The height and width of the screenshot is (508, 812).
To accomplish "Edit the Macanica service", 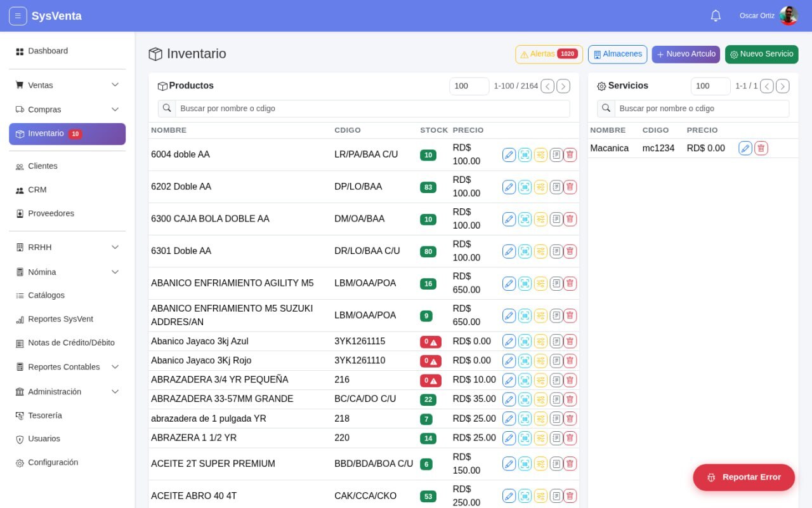I will (x=745, y=148).
